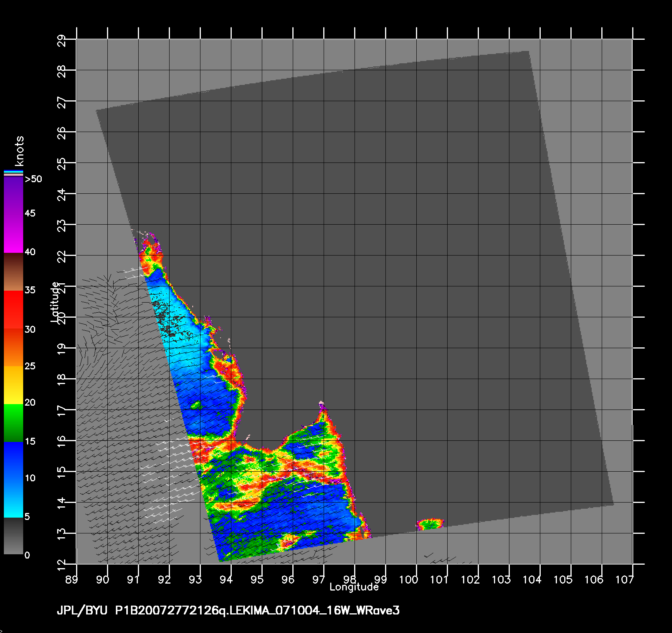
Task: Click longitude tick label '94'
Action: coord(226,579)
